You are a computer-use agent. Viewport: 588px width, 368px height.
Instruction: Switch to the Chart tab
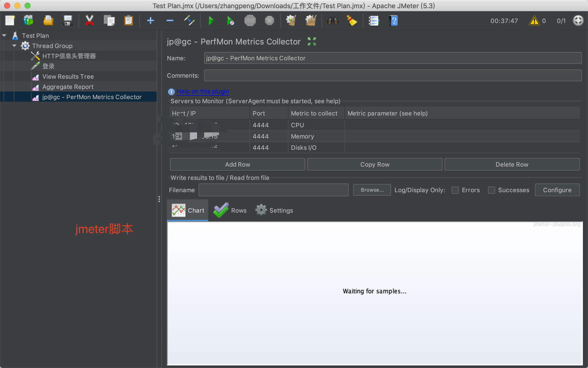(188, 210)
